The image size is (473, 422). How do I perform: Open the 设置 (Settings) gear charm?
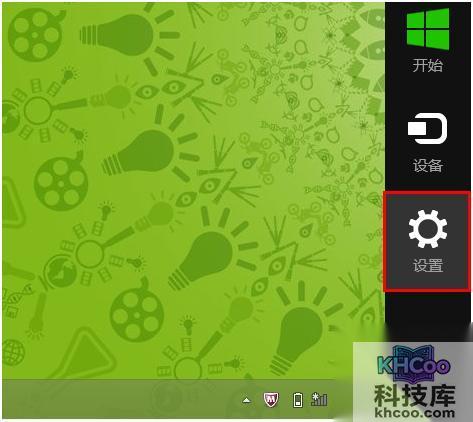[x=428, y=242]
